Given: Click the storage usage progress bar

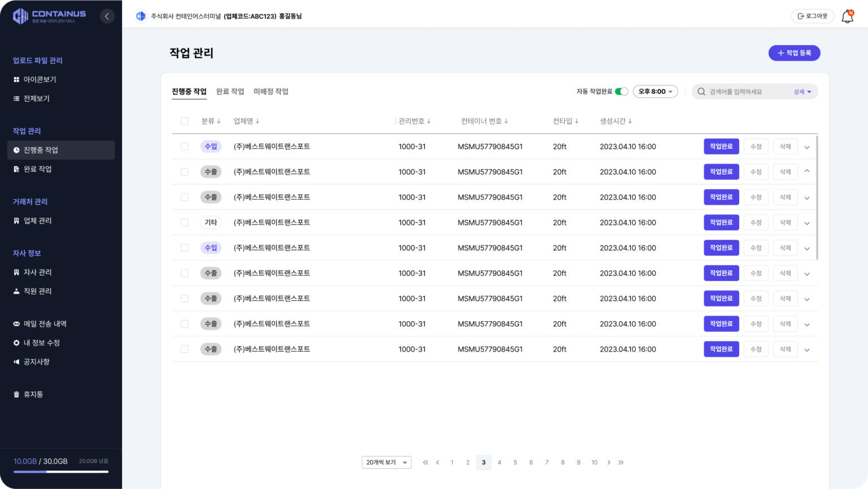Looking at the screenshot, I should [61, 471].
